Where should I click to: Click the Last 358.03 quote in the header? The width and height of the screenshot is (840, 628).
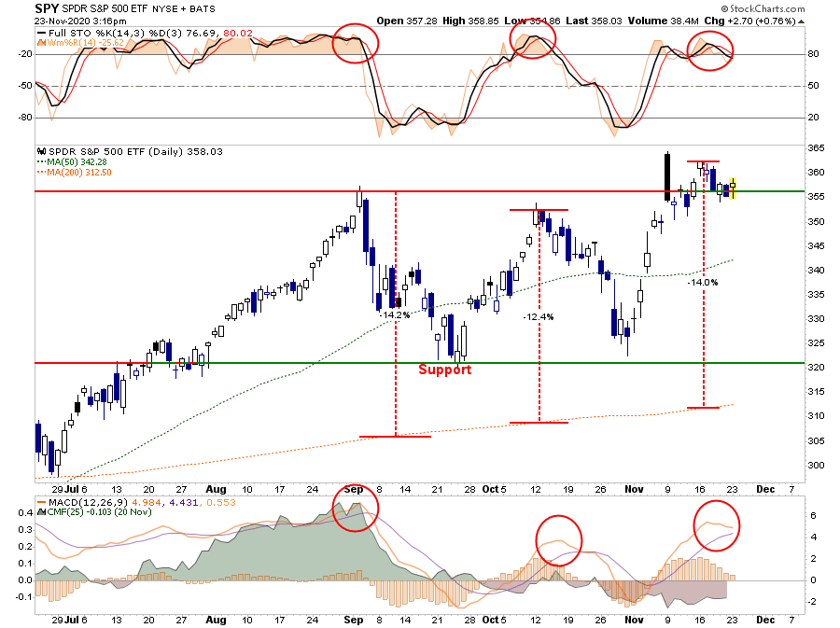(594, 21)
